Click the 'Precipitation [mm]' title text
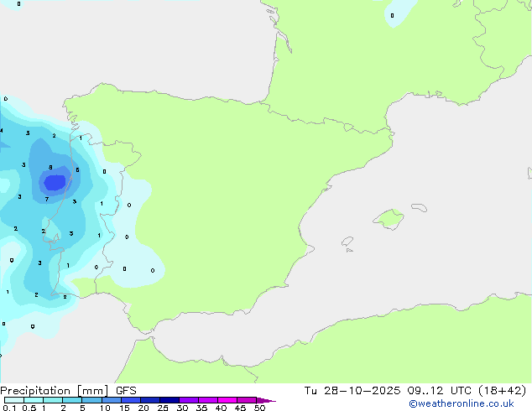This screenshot has width=532, height=411. click(x=54, y=391)
